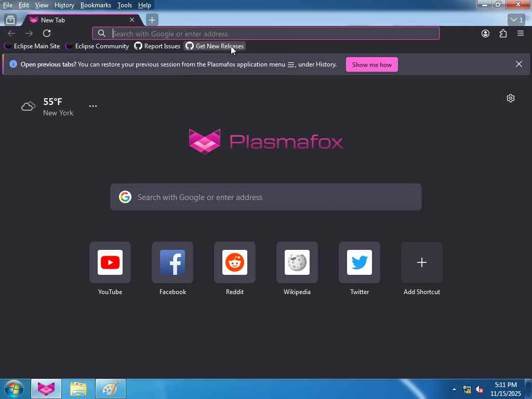
Task: Focus the center Google search box
Action: click(x=266, y=197)
